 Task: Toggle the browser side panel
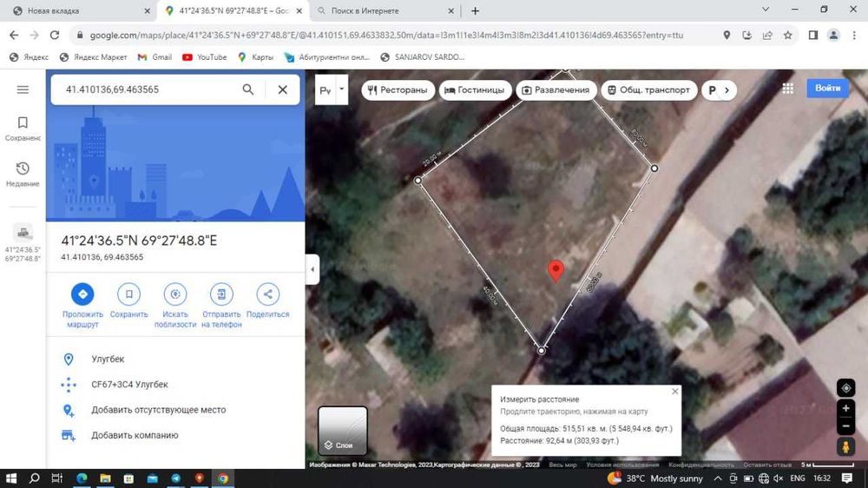coord(813,35)
